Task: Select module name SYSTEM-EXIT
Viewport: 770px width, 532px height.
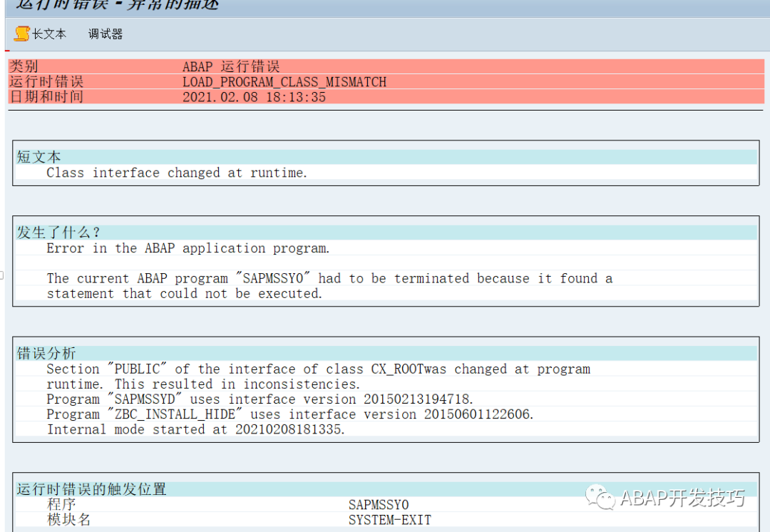Action: click(x=390, y=520)
